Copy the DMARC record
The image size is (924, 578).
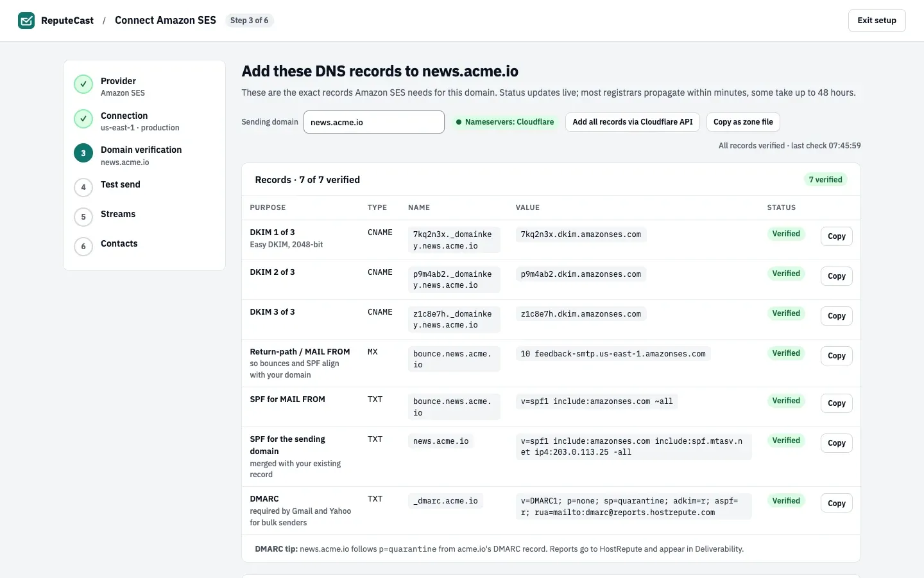pos(837,504)
